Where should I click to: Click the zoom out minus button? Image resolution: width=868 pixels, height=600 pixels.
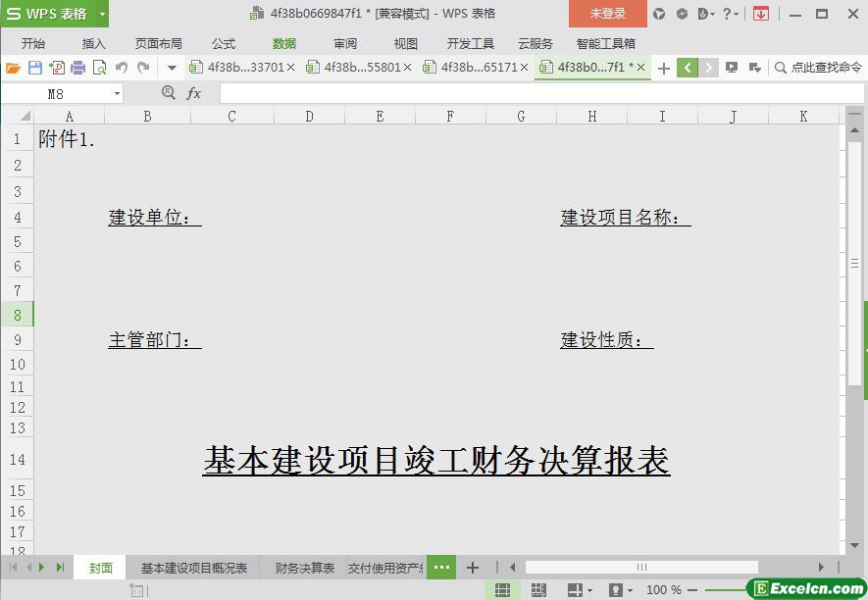pyautogui.click(x=692, y=590)
